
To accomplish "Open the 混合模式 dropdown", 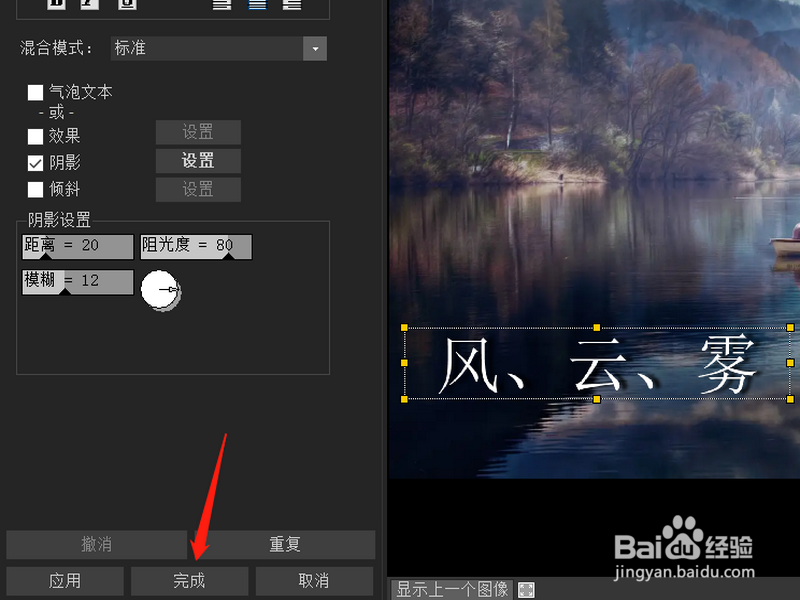I will [215, 48].
